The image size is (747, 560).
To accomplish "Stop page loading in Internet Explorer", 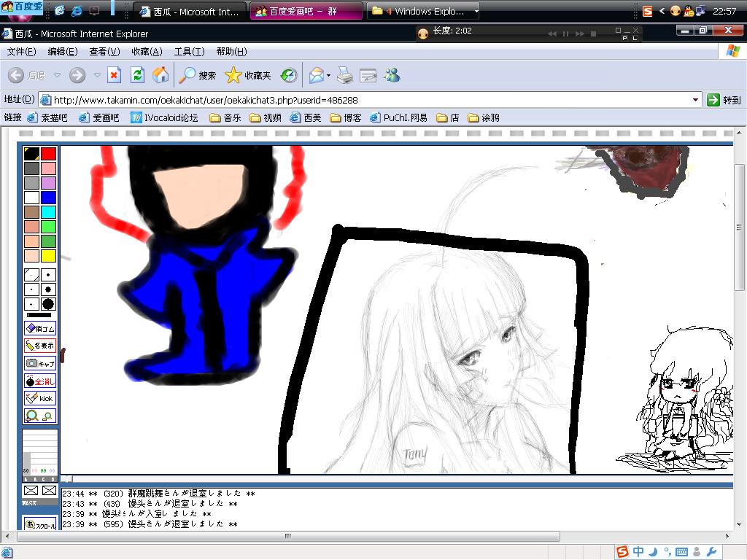I will [114, 75].
